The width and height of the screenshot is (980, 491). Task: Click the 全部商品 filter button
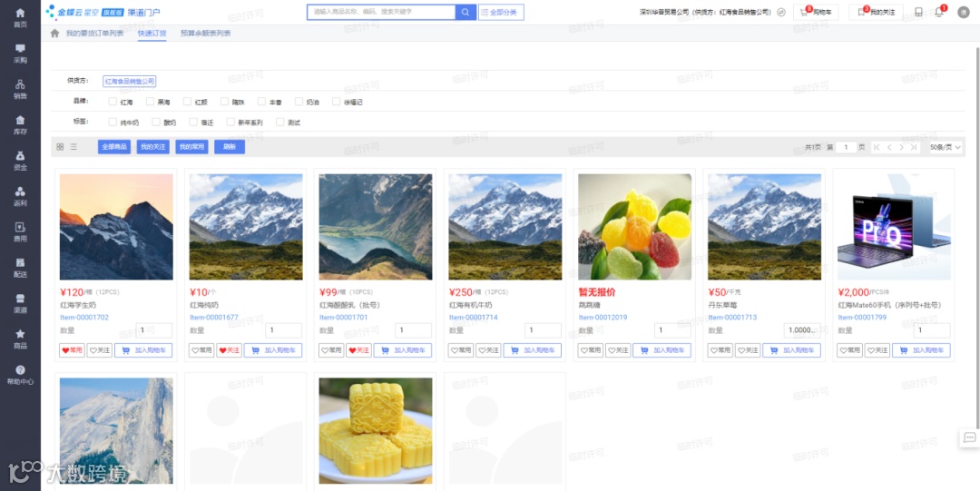click(x=114, y=147)
